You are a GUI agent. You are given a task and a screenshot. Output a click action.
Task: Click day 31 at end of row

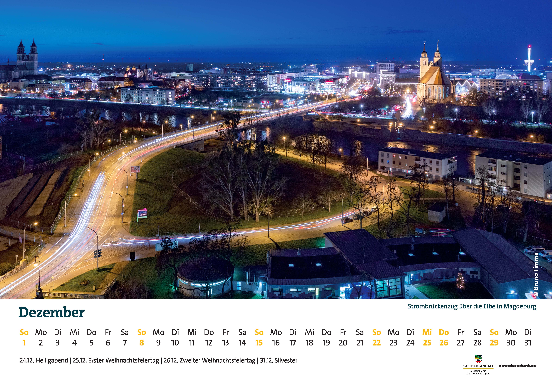[x=528, y=343]
